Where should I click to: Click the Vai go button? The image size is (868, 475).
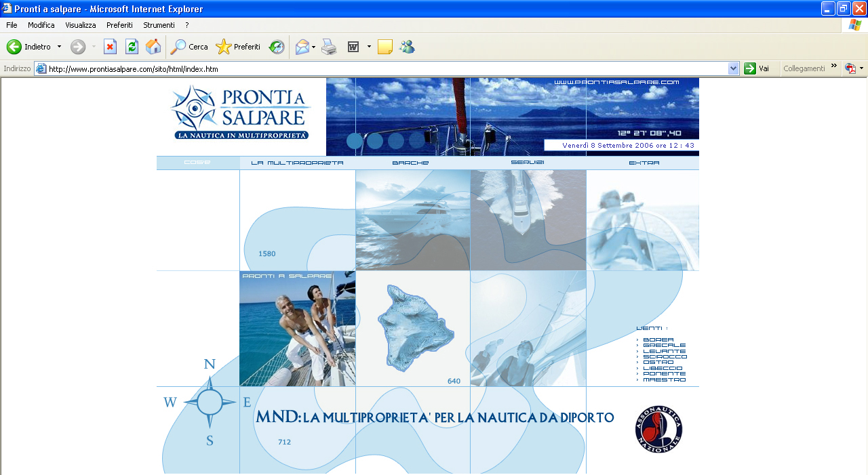(757, 68)
